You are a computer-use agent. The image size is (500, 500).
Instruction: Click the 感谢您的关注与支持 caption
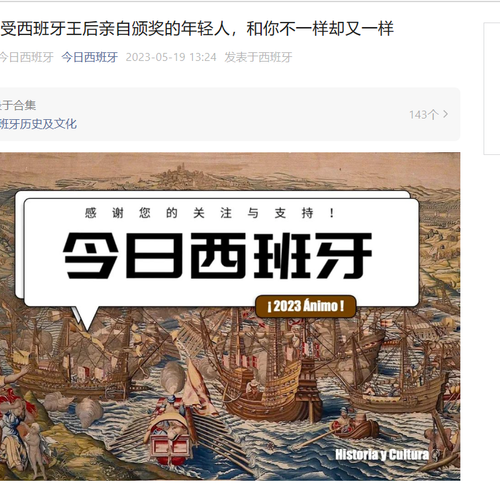pyautogui.click(x=210, y=213)
